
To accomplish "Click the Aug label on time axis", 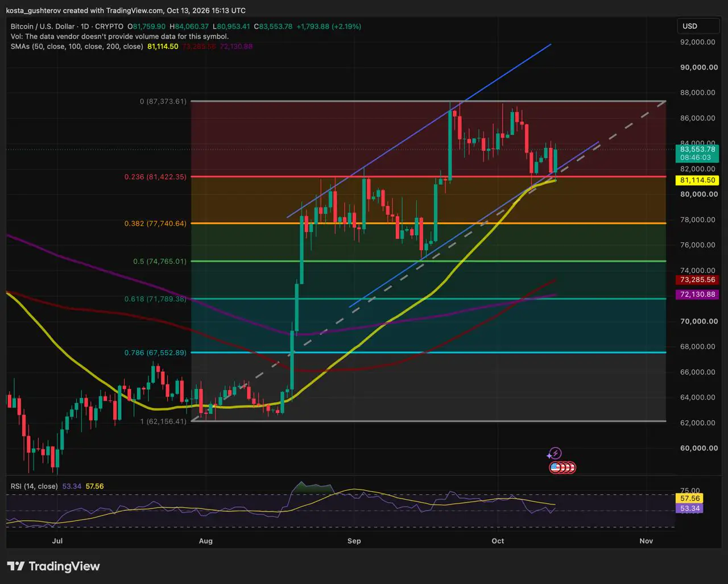I will [x=206, y=541].
